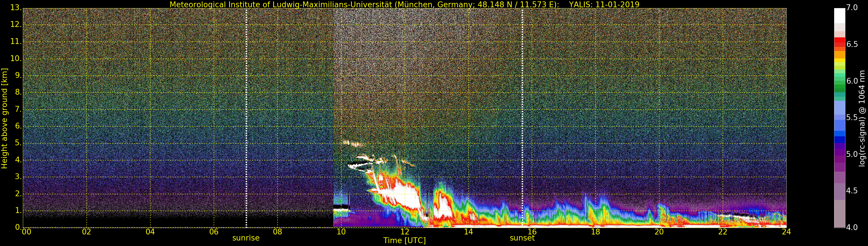Click the thin white layer near 23 UTC
The width and height of the screenshot is (868, 246).
738,217
